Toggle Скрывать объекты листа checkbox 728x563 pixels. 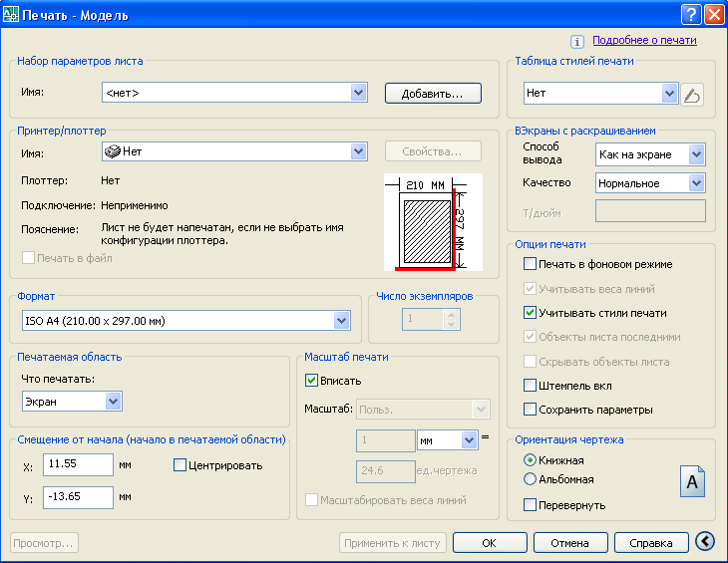click(530, 362)
